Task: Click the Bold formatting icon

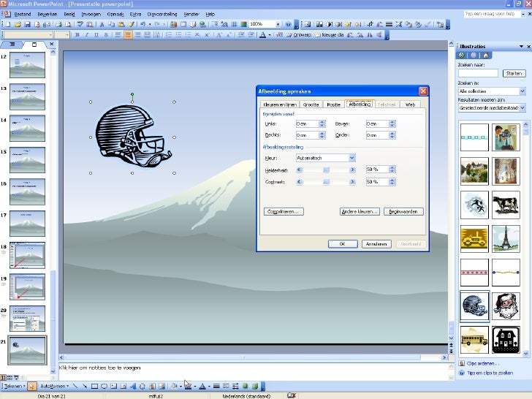Action: [x=76, y=34]
